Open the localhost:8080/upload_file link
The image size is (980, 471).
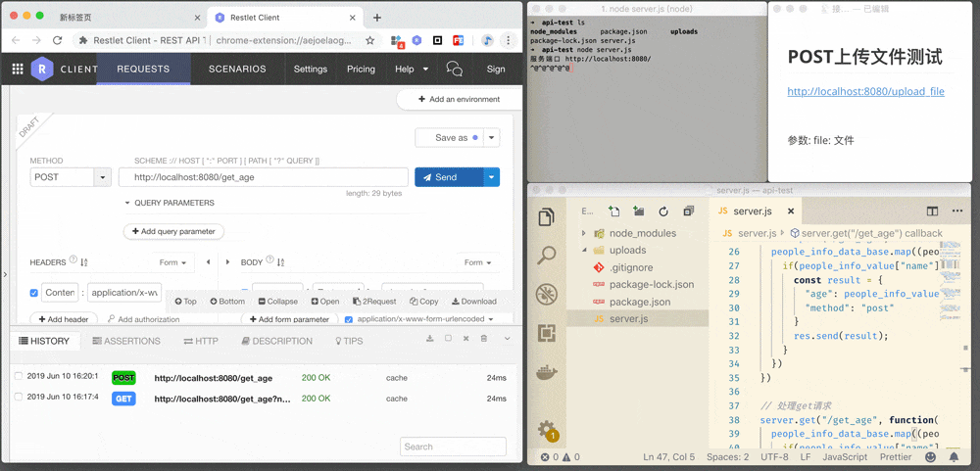tap(865, 92)
